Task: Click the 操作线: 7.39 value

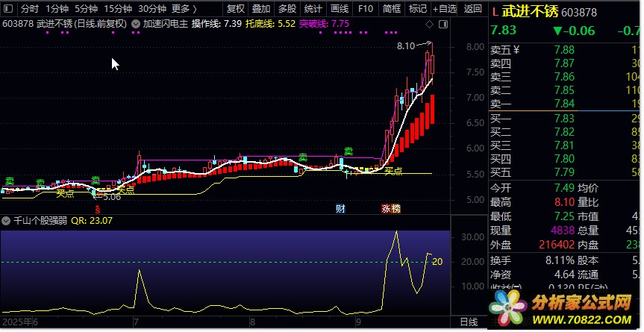Action: coord(216,24)
